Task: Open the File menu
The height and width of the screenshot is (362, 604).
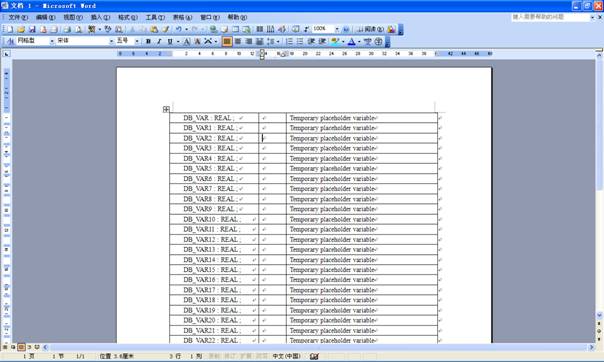Action: pyautogui.click(x=18, y=17)
